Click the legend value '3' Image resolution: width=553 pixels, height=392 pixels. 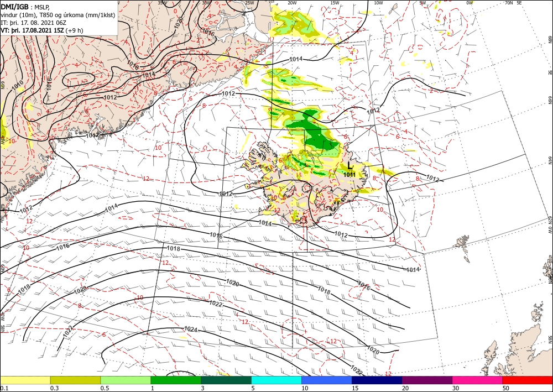coord(202,388)
